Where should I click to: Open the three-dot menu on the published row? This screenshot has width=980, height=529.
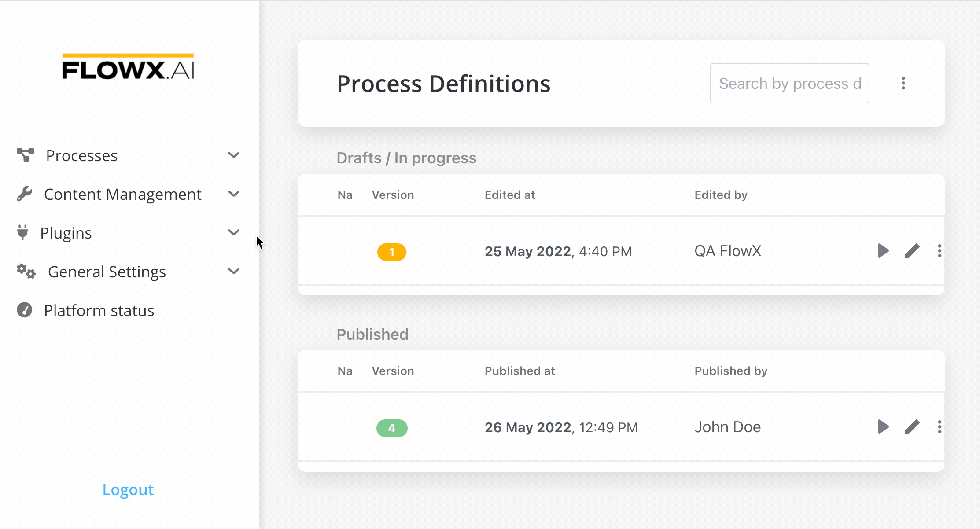(939, 427)
